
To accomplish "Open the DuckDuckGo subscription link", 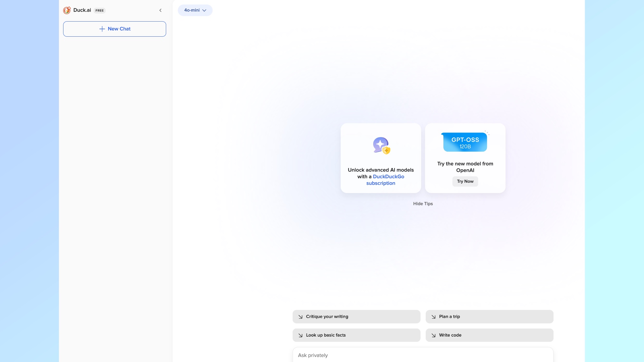I will (x=388, y=177).
